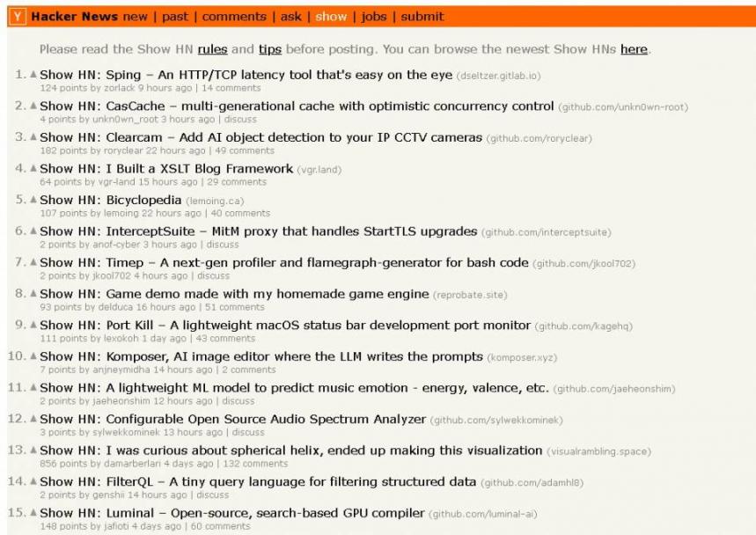Go to Hacker News home link
The width and height of the screenshot is (756, 535).
74,17
